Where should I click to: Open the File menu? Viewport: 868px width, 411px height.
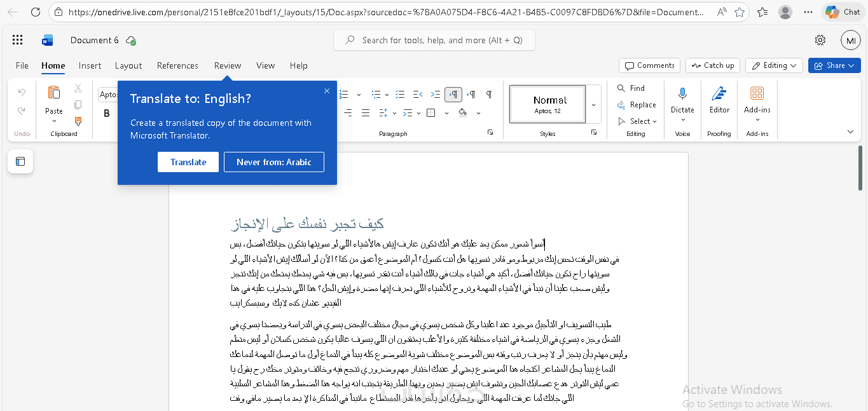[22, 65]
